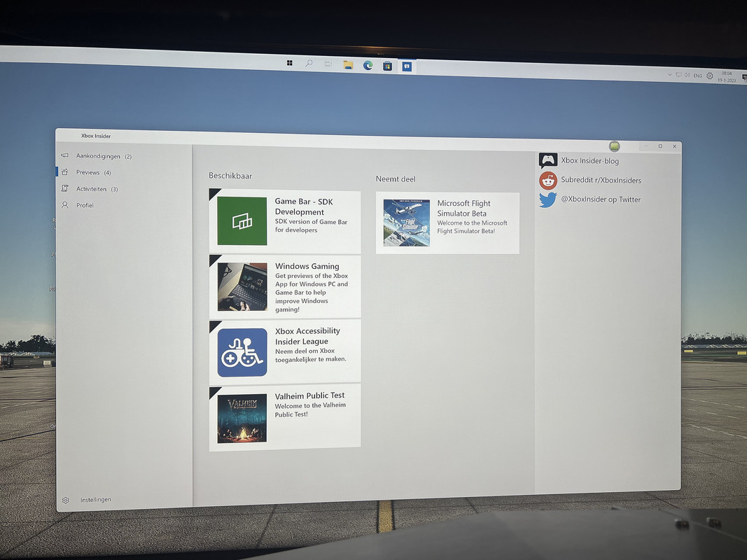The width and height of the screenshot is (747, 560).
Task: Click the gear icon in system tray
Action: click(710, 76)
